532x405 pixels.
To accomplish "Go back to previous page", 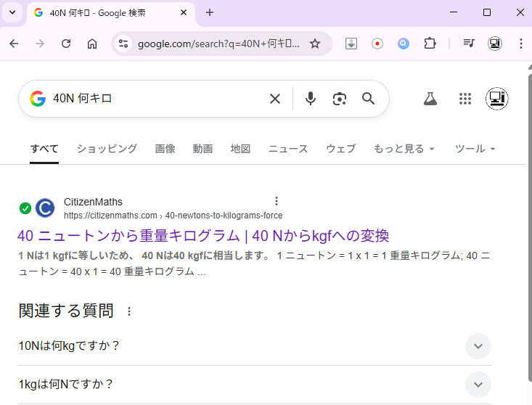I will point(14,44).
